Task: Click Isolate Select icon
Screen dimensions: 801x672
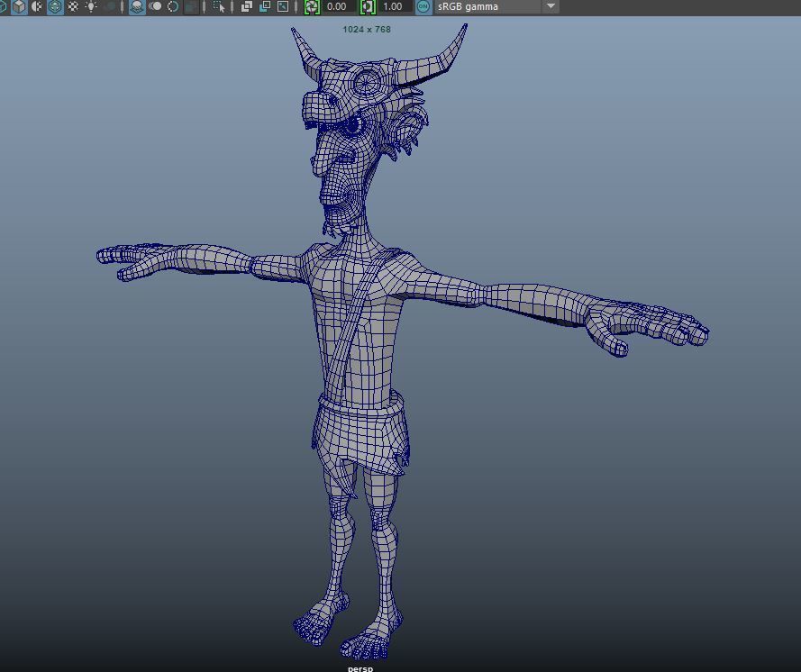Action: (x=219, y=6)
